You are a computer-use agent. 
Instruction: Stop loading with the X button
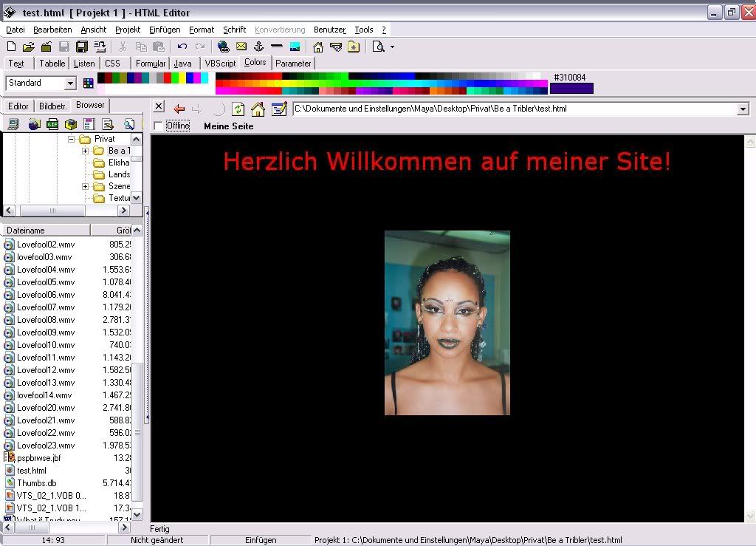159,106
